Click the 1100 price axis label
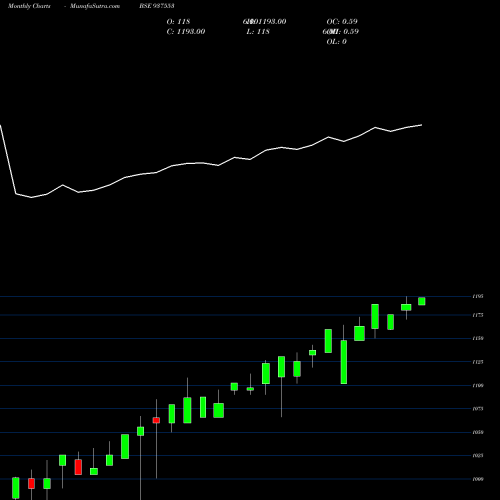 478,385
